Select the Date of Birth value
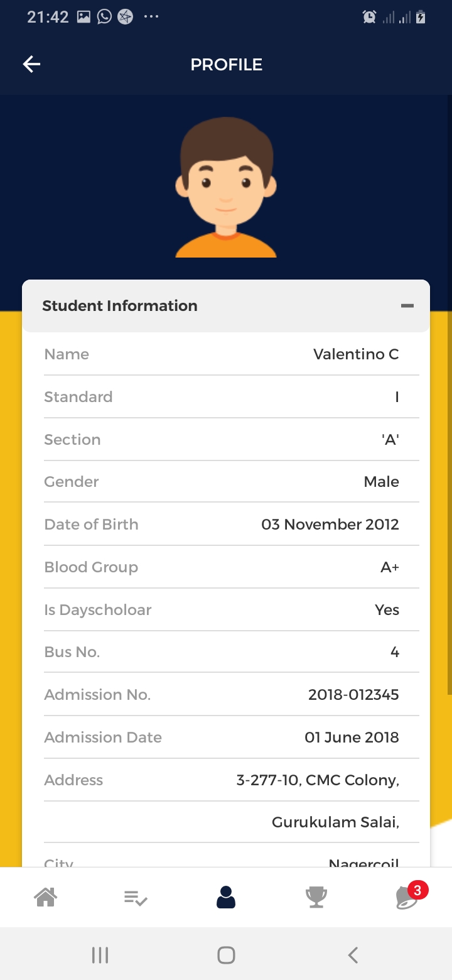Image resolution: width=452 pixels, height=980 pixels. pyautogui.click(x=330, y=525)
